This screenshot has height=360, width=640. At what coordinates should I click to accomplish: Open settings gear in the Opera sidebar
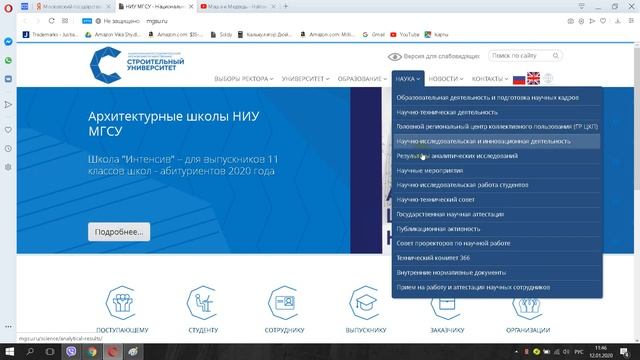click(8, 167)
